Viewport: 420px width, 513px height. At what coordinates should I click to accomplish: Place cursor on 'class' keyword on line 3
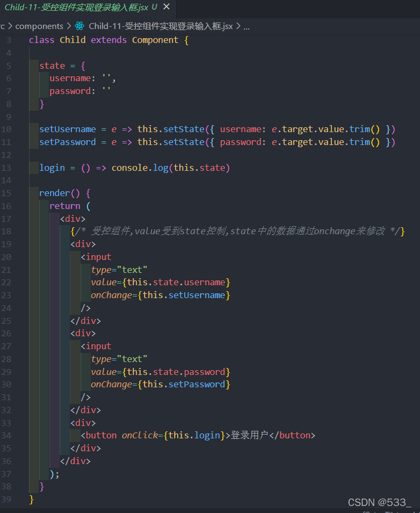tap(41, 40)
